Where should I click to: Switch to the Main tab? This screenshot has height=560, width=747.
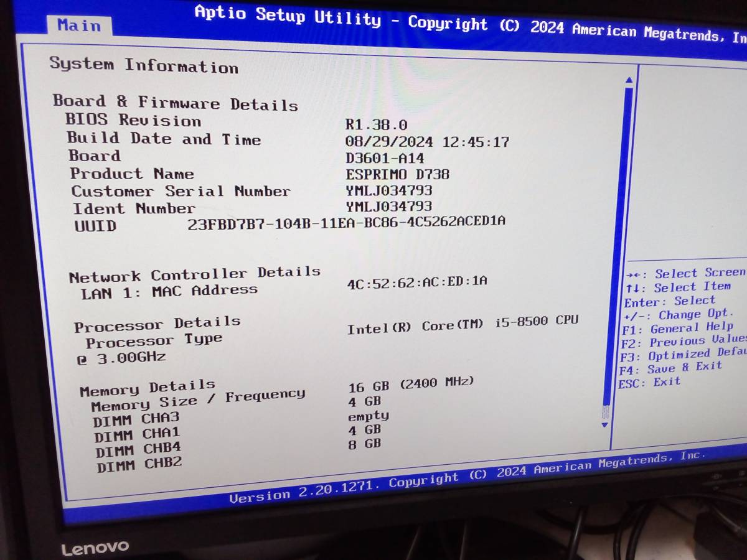[79, 26]
